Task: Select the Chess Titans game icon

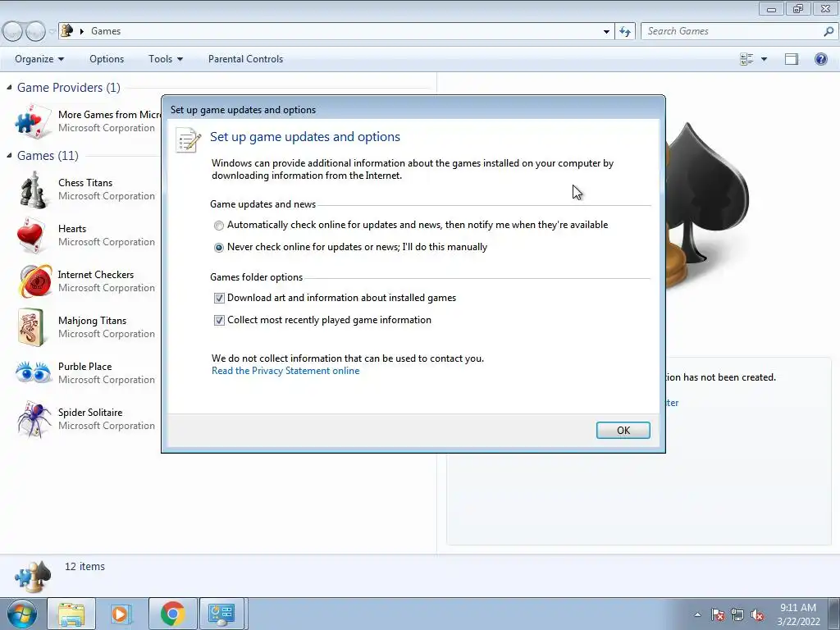Action: 33,189
